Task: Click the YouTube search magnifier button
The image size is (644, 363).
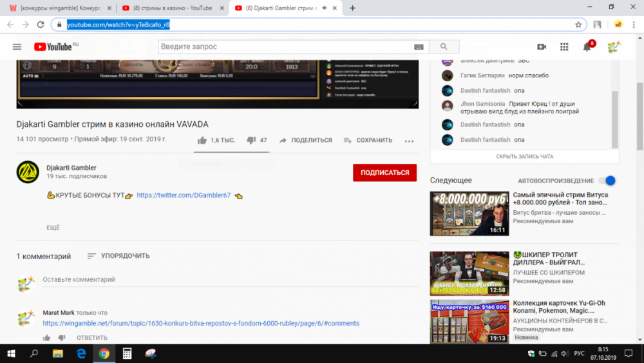Action: coord(444,47)
